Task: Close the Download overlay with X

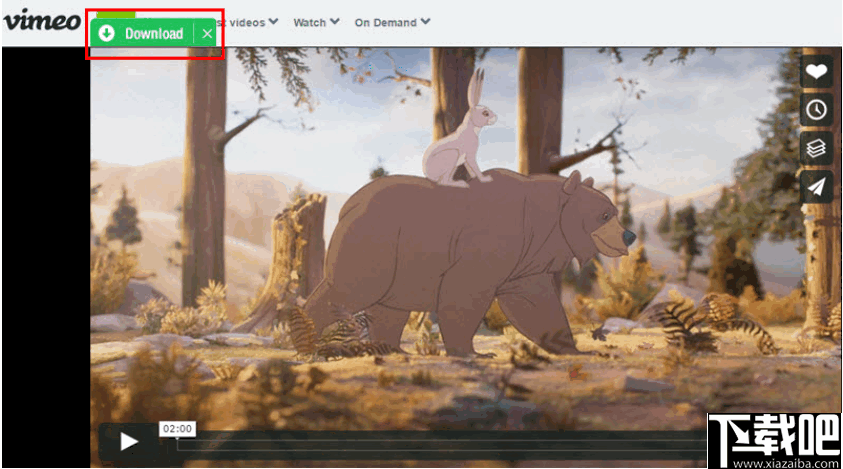Action: click(206, 34)
